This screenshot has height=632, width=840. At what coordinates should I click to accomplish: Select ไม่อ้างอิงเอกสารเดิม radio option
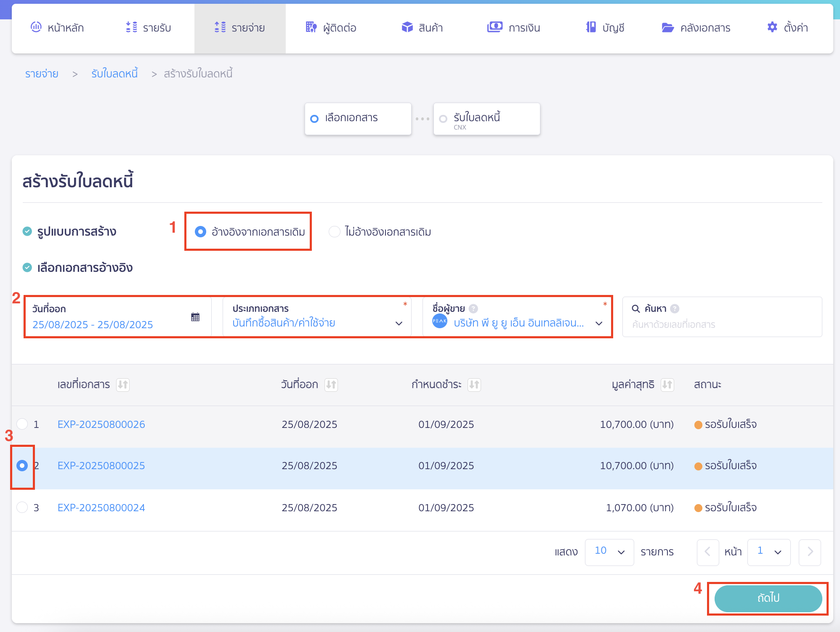coord(335,232)
